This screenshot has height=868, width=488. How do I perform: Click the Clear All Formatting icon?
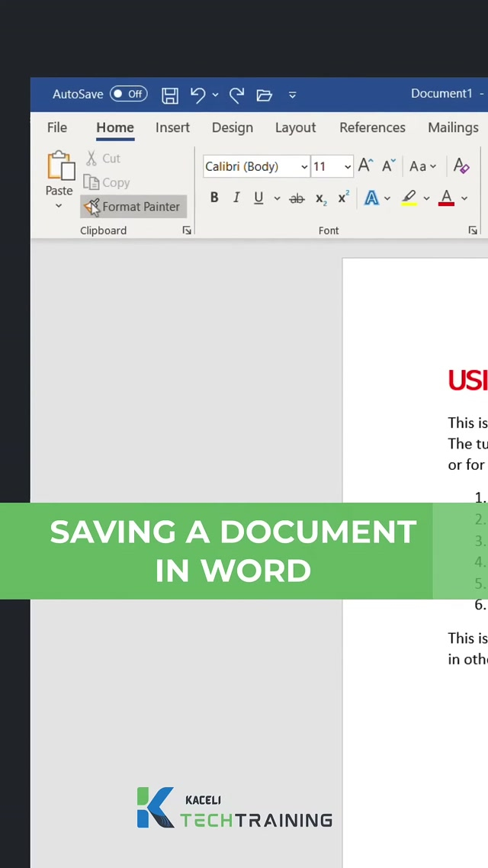click(x=461, y=166)
